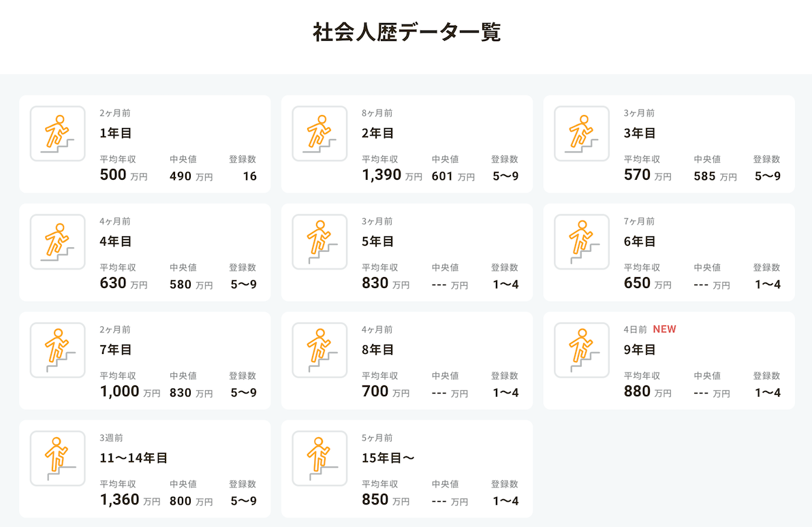Open the 1年目 card title
Screen dimensions: 812x527
pyautogui.click(x=116, y=133)
